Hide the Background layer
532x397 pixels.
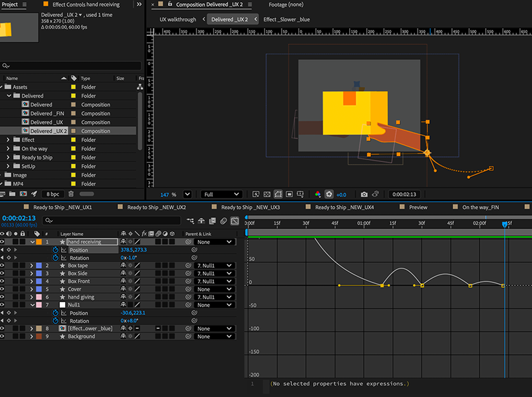pyautogui.click(x=3, y=336)
